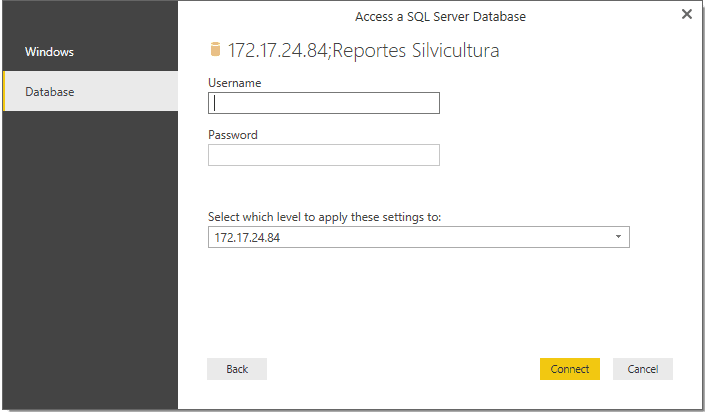
Task: Cancel the SQL Server connection dialog
Action: point(643,369)
